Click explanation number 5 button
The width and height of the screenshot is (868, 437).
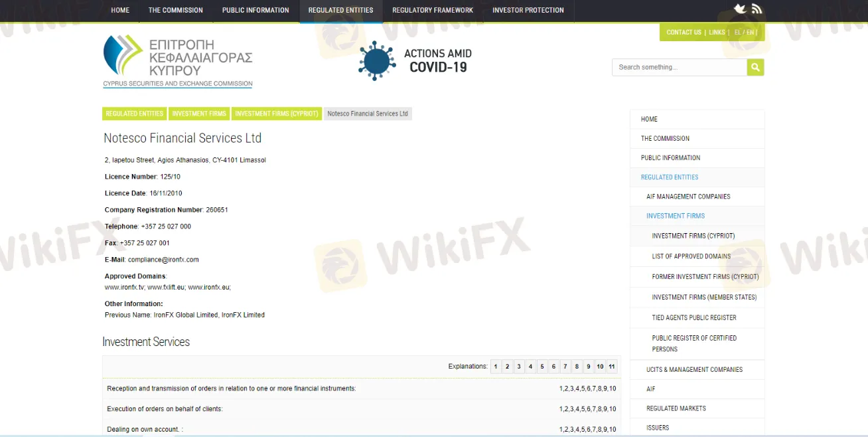tap(542, 367)
